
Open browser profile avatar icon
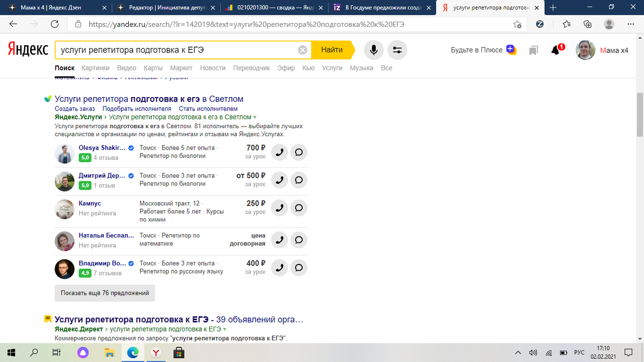609,24
